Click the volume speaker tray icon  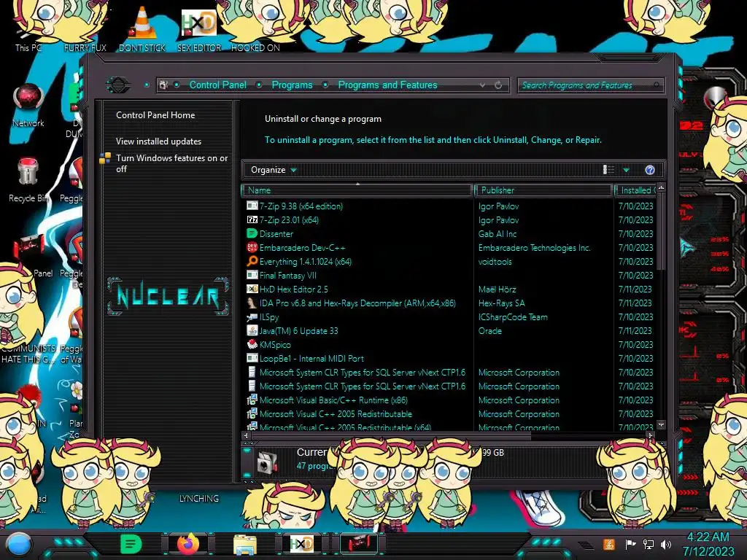coord(666,544)
